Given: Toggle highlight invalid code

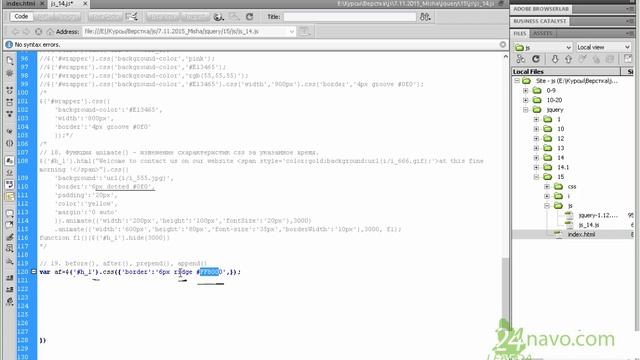Looking at the screenshot, I should coord(10,173).
